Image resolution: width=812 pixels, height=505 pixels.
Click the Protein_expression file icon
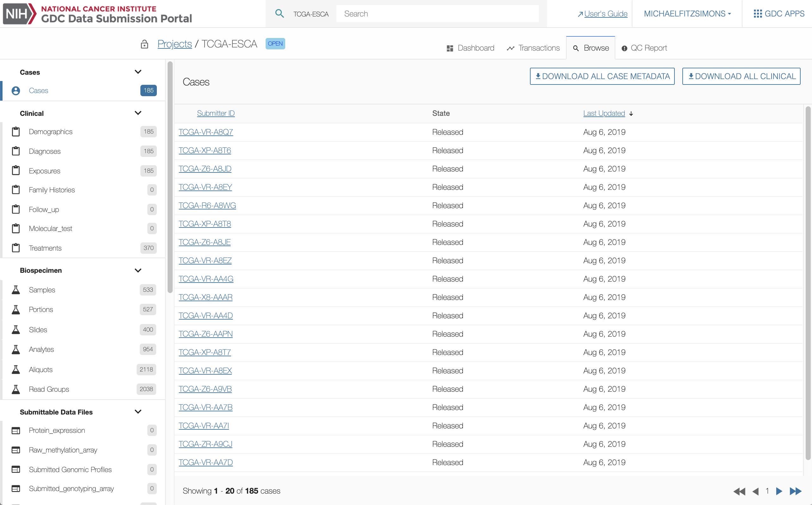[x=16, y=430]
